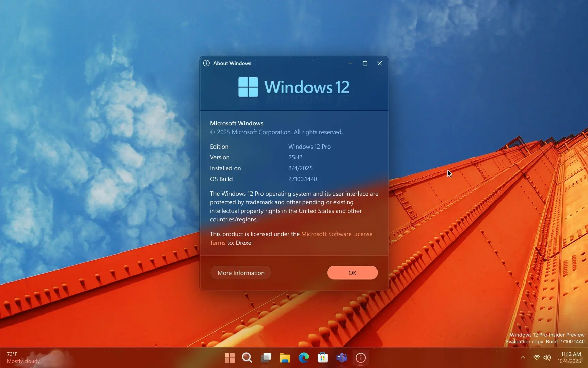Screen dimensions: 588x368
Task: Click OK to close the About dialog
Action: click(352, 273)
